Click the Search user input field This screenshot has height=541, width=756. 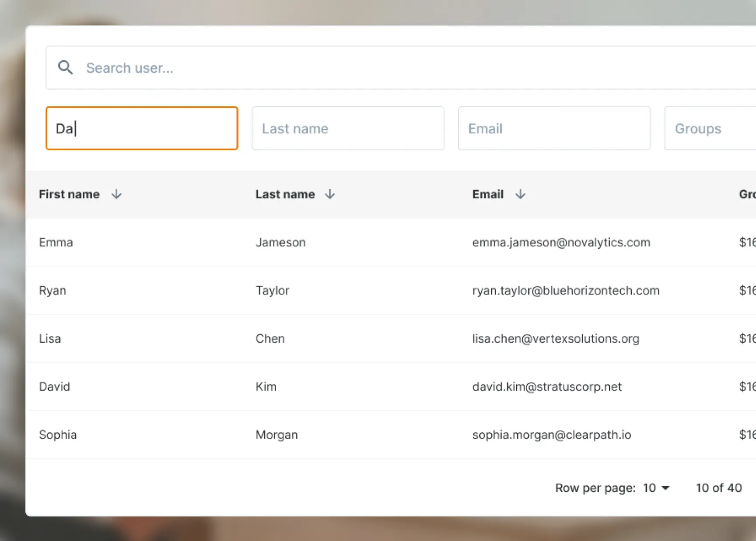(262, 67)
